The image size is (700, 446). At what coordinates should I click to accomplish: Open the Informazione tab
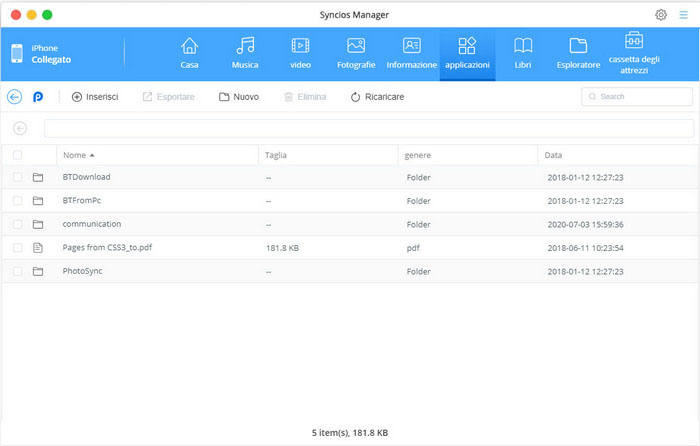pyautogui.click(x=412, y=54)
